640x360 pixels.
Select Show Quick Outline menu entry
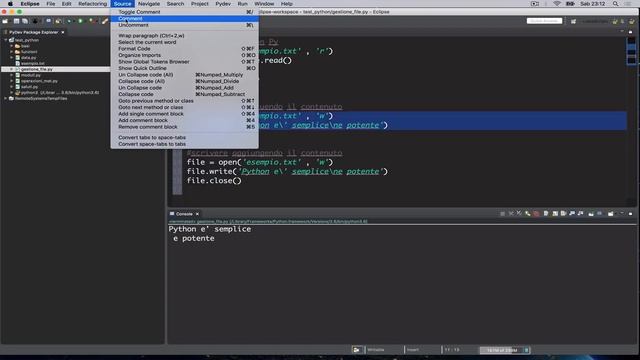pyautogui.click(x=184, y=68)
